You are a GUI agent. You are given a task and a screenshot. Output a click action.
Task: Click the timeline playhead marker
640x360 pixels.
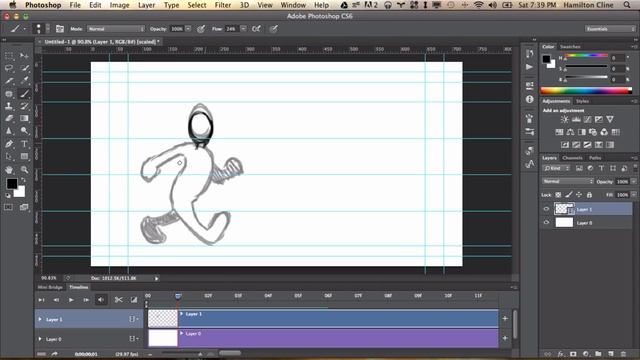(178, 296)
